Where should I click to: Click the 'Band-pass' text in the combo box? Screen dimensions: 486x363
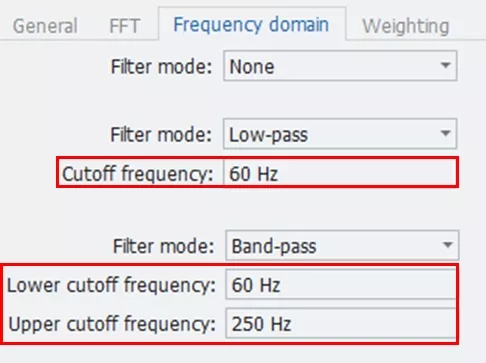274,246
